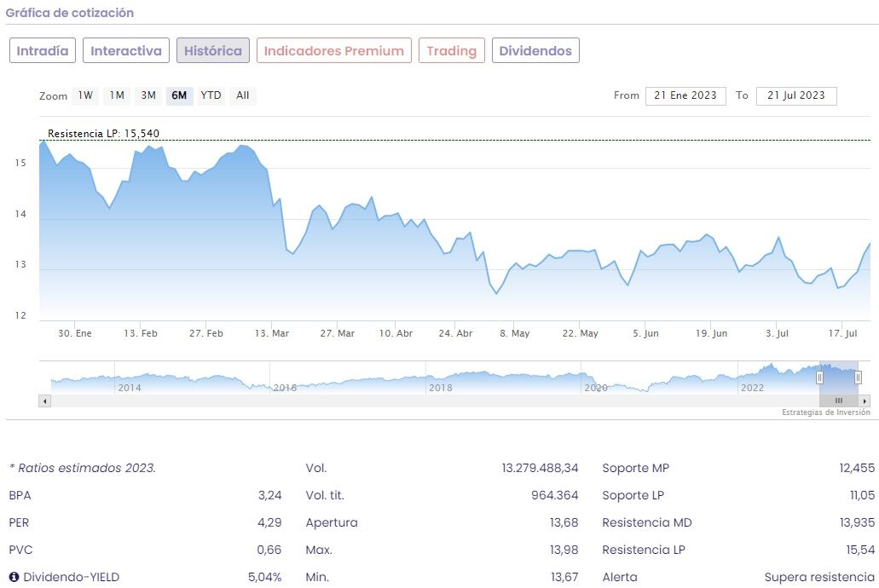This screenshot has width=879, height=588.
Task: Click the scrollbar left arrow
Action: [45, 401]
